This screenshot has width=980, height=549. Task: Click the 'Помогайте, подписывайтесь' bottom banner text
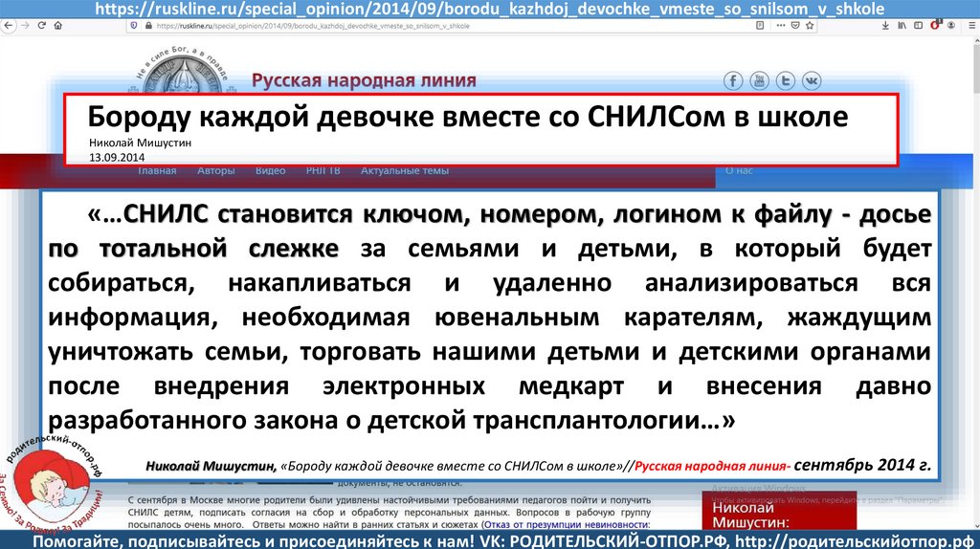coord(502,541)
